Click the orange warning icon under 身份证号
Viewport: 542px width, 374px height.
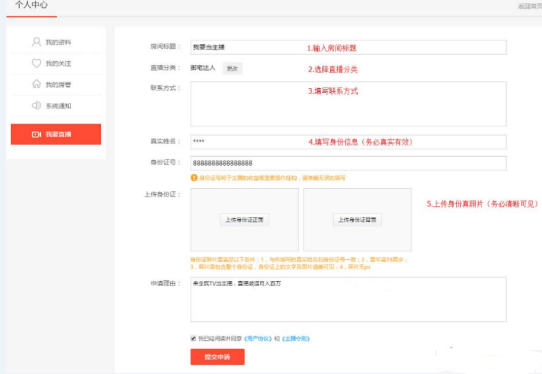[194, 178]
